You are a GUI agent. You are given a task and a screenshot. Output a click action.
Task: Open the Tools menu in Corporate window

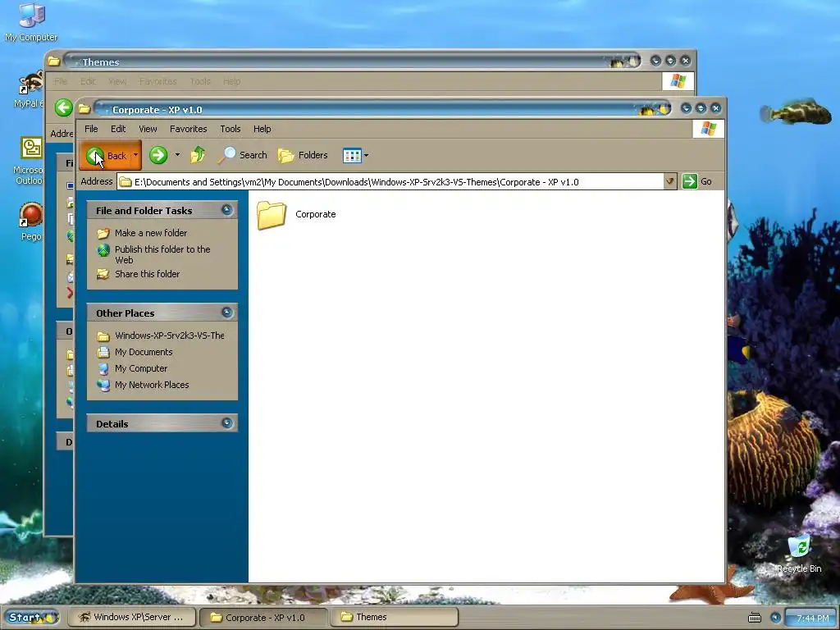click(x=231, y=129)
